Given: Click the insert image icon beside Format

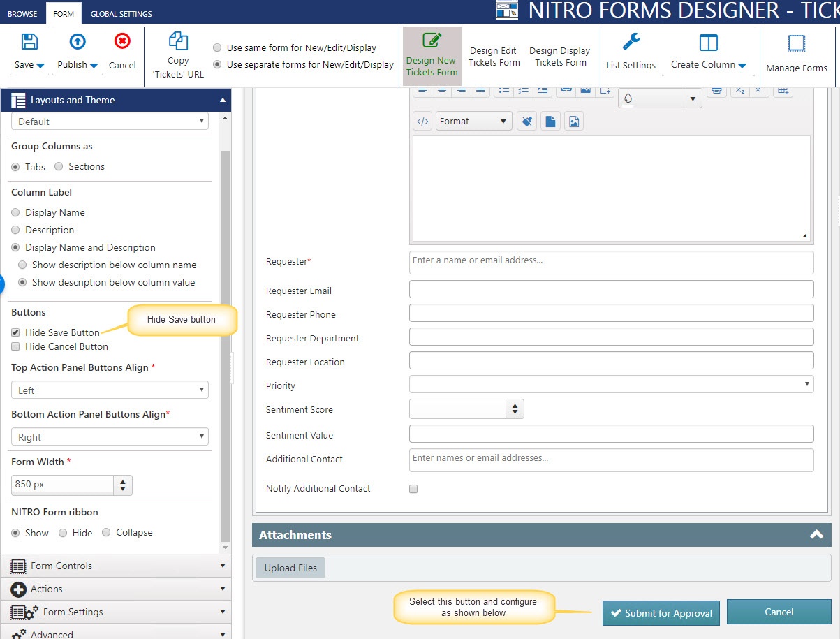Looking at the screenshot, I should pyautogui.click(x=574, y=122).
